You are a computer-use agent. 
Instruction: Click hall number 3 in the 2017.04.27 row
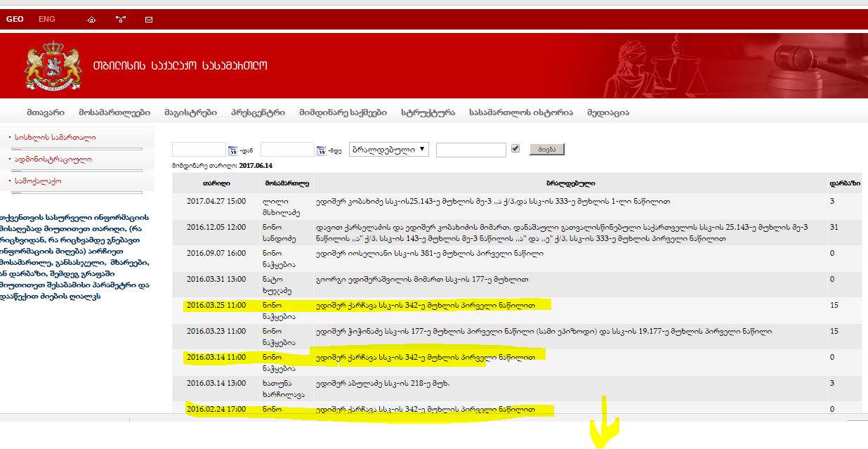(831, 201)
